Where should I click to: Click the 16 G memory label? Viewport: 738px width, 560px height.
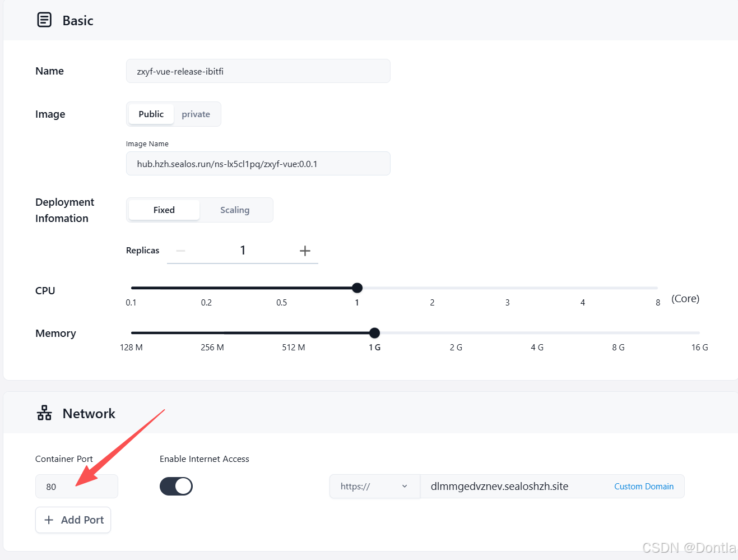[x=700, y=347]
